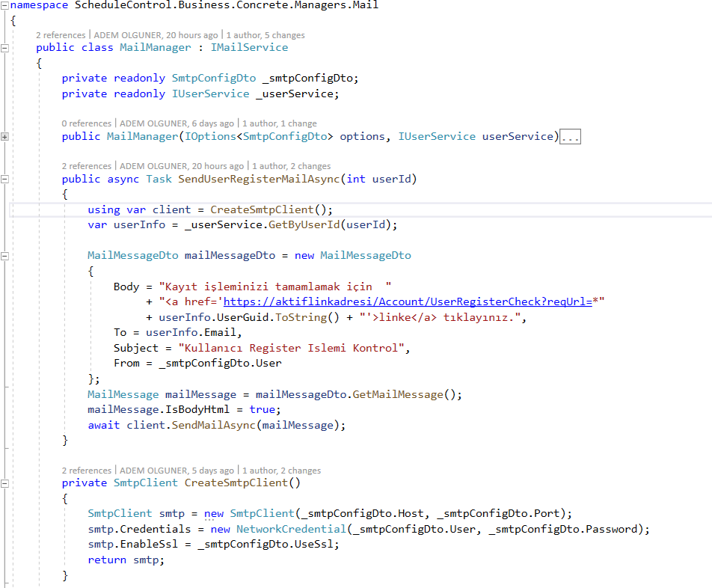Show '2 references' above CreateSmtpClient method
The image size is (712, 588).
click(86, 471)
